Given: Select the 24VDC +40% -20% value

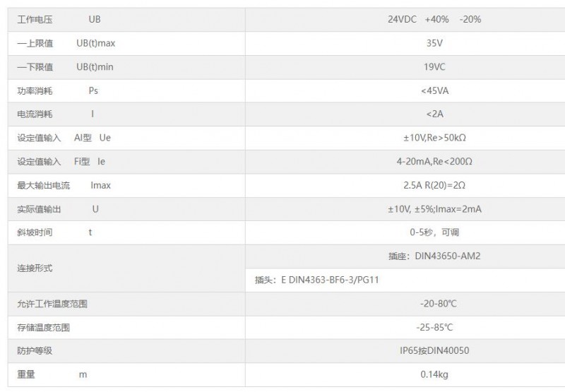Looking at the screenshot, I should tap(434, 20).
